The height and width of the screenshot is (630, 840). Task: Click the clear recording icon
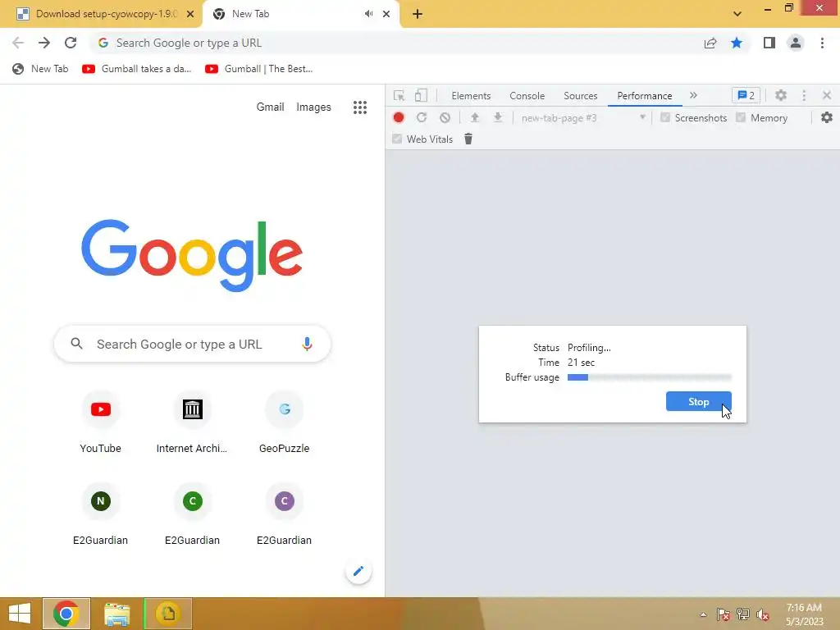(445, 117)
